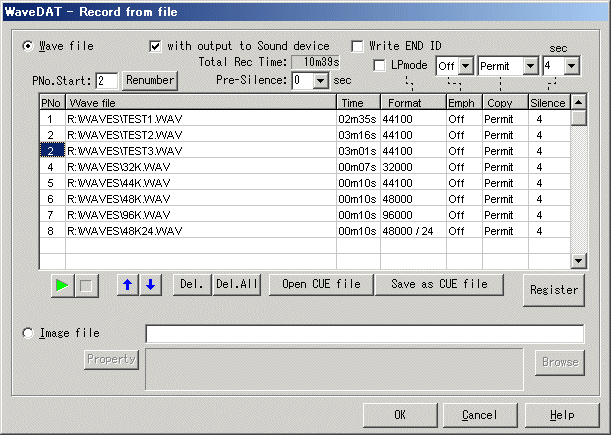
Task: Expand the Copy Permit dropdown
Action: tap(531, 66)
